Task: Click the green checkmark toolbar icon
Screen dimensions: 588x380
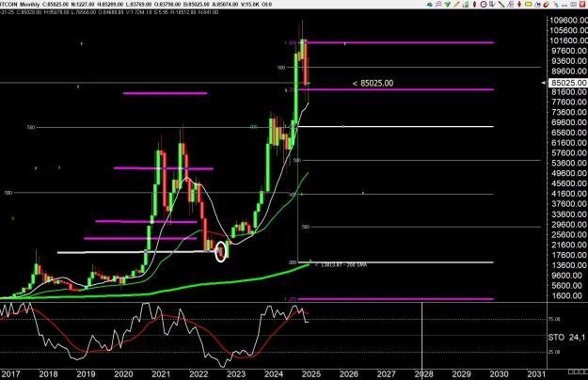Action: coord(448,5)
